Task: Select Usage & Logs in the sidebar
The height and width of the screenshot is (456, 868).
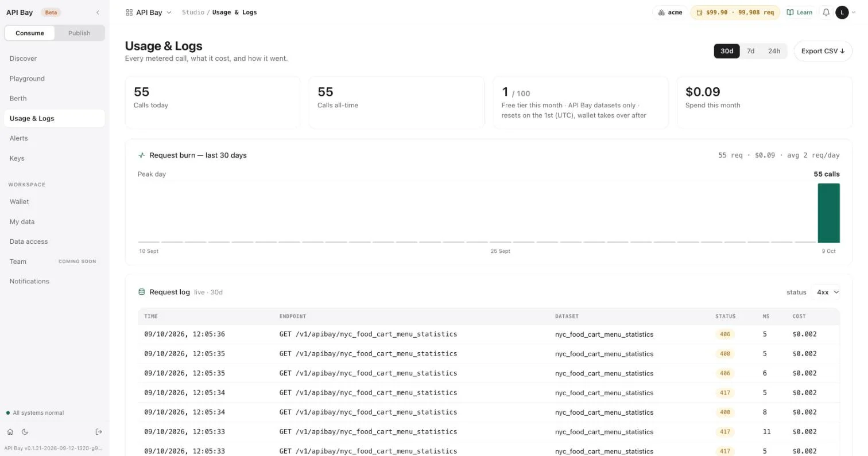Action: click(x=54, y=119)
